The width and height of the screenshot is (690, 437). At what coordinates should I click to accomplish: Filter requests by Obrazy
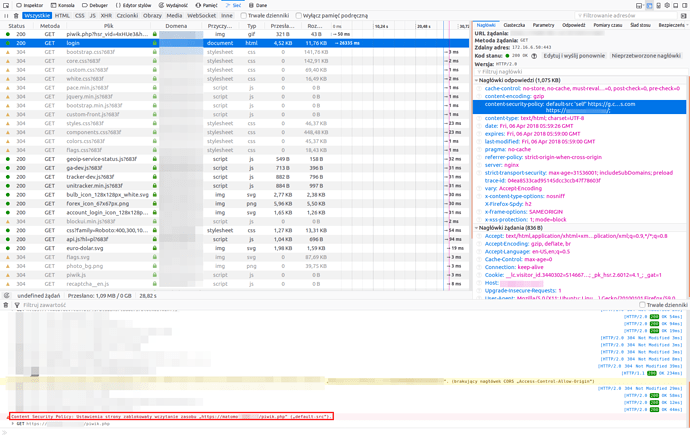pos(152,15)
